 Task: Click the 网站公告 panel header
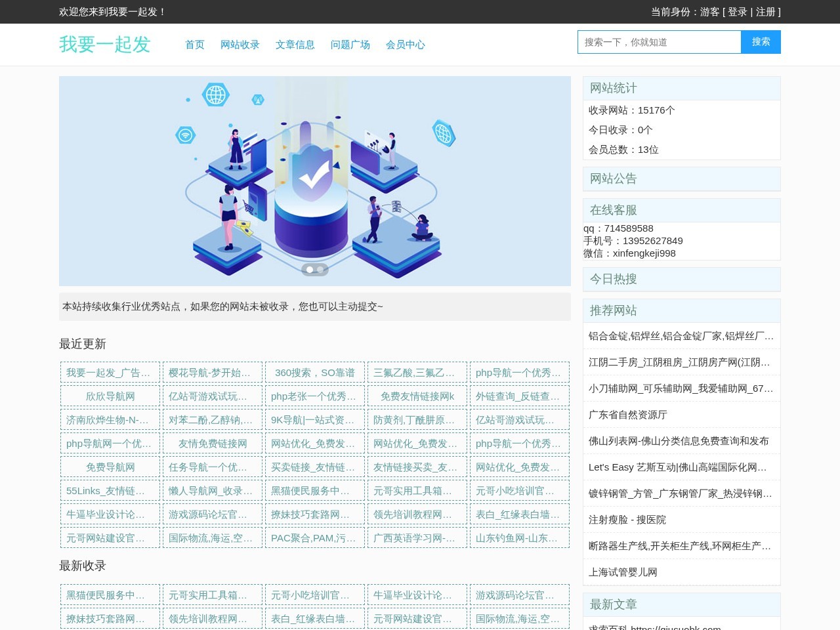point(682,178)
